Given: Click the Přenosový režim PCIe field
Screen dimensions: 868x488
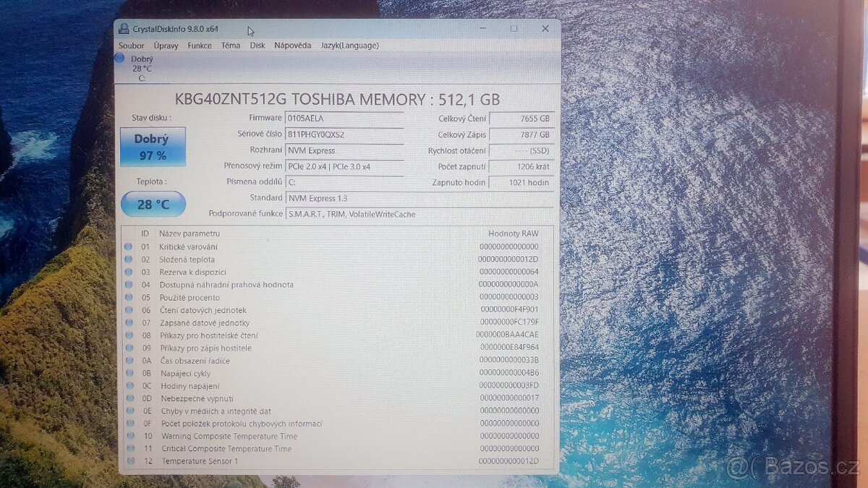Looking at the screenshot, I should [345, 167].
